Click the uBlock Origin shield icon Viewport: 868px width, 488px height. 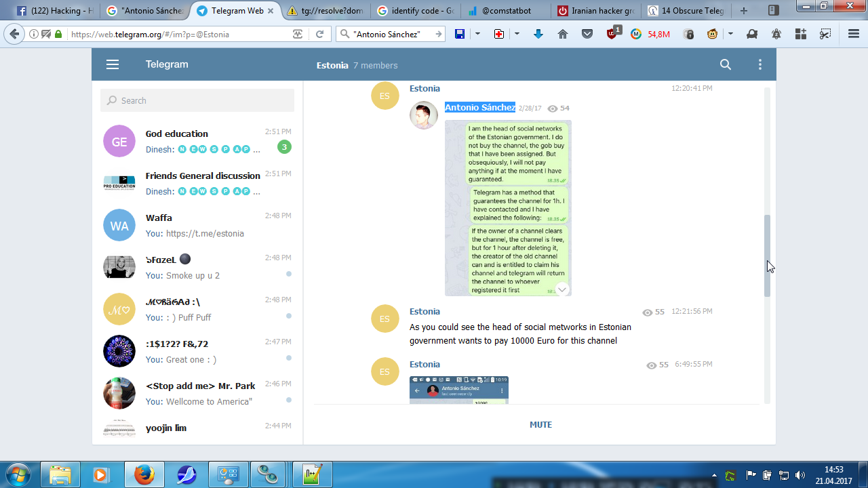pyautogui.click(x=613, y=34)
